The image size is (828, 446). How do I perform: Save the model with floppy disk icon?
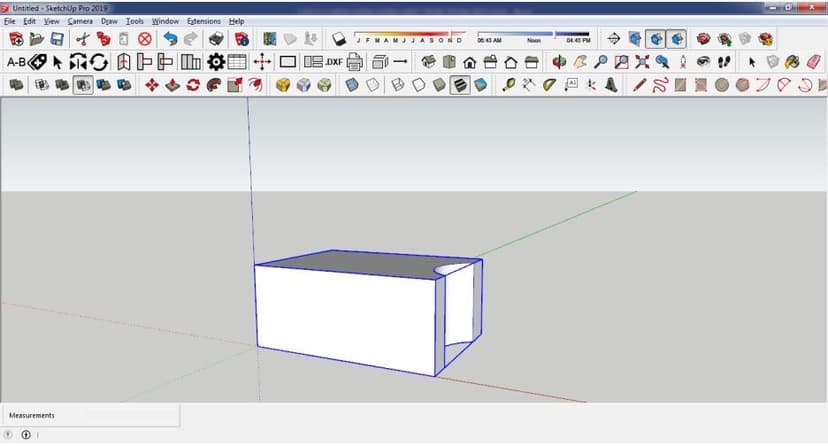57,39
